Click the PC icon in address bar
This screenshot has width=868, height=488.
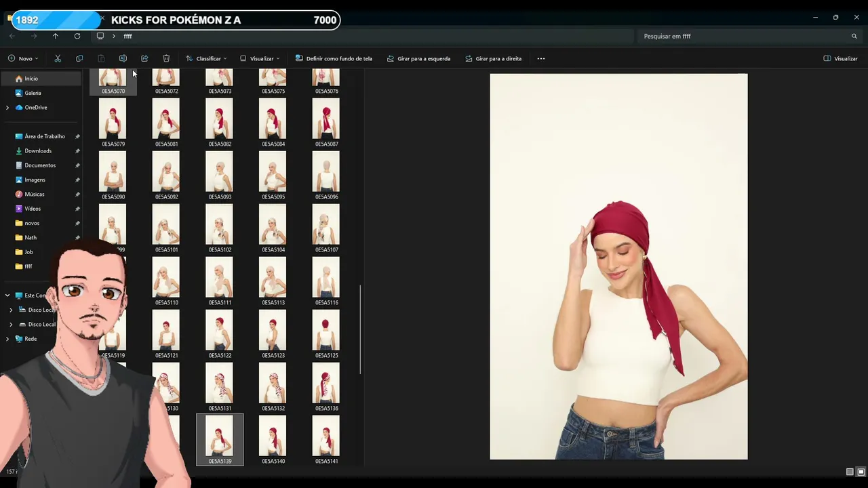tap(100, 36)
